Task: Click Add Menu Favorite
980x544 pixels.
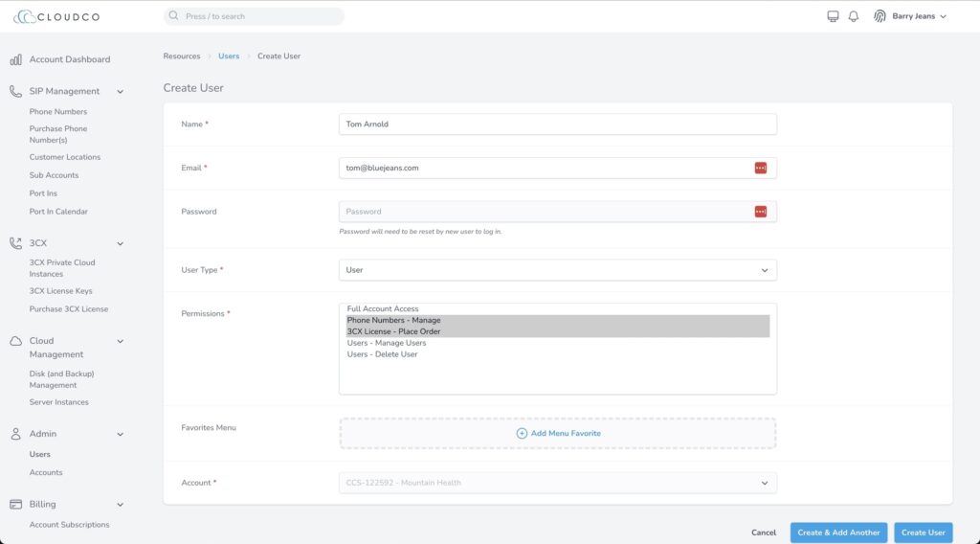Action: [x=559, y=433]
